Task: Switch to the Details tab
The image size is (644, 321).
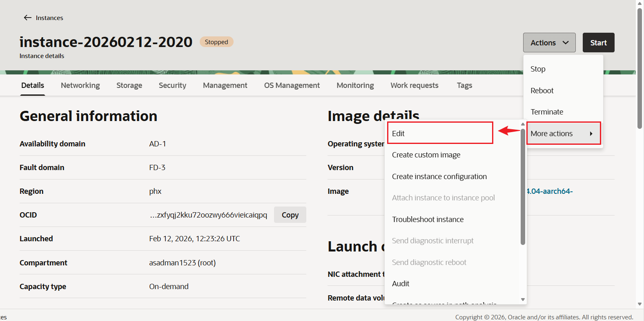Action: [33, 85]
